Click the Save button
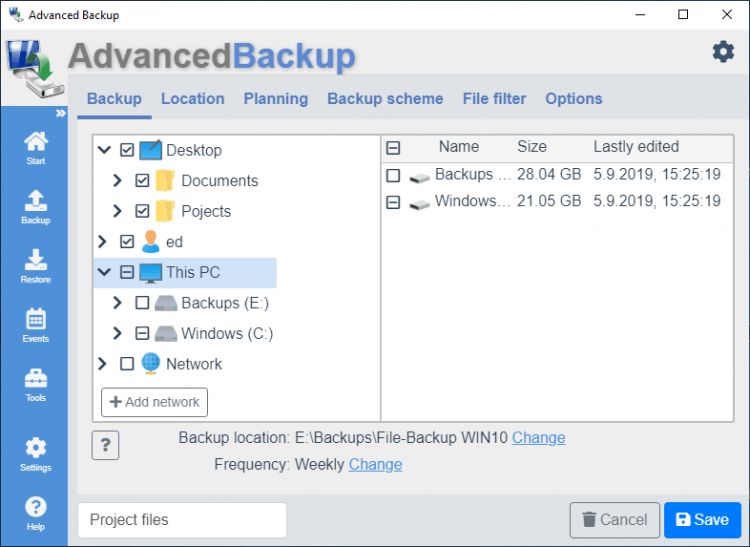750x547 pixels. coord(701,520)
